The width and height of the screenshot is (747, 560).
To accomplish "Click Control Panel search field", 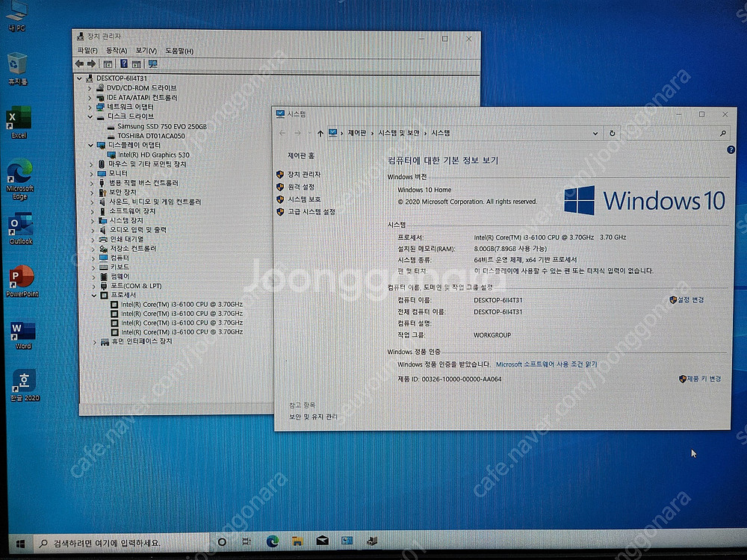I will pyautogui.click(x=677, y=134).
